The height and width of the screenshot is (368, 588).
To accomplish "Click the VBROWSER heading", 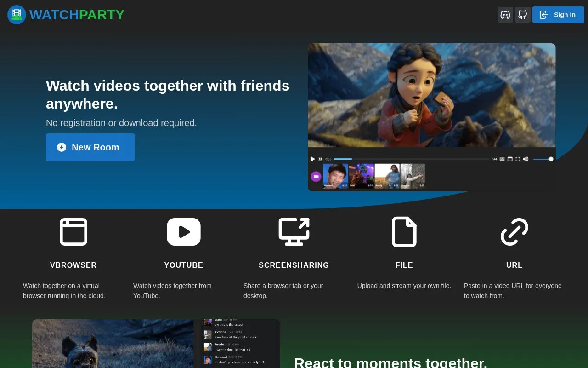I will pyautogui.click(x=73, y=265).
